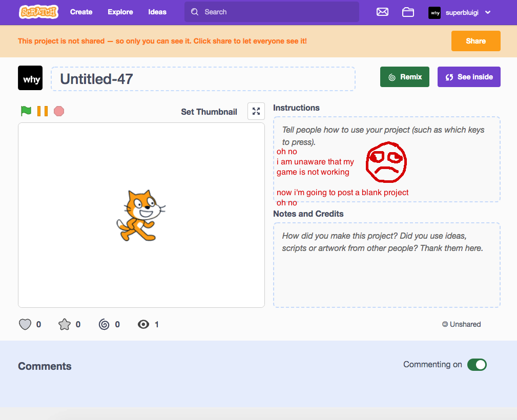Click the green Remix button

405,77
